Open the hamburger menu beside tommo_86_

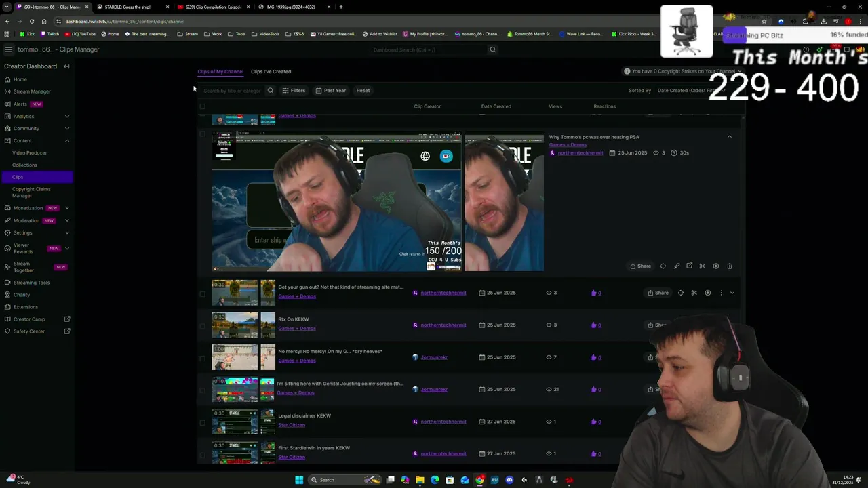click(8, 49)
